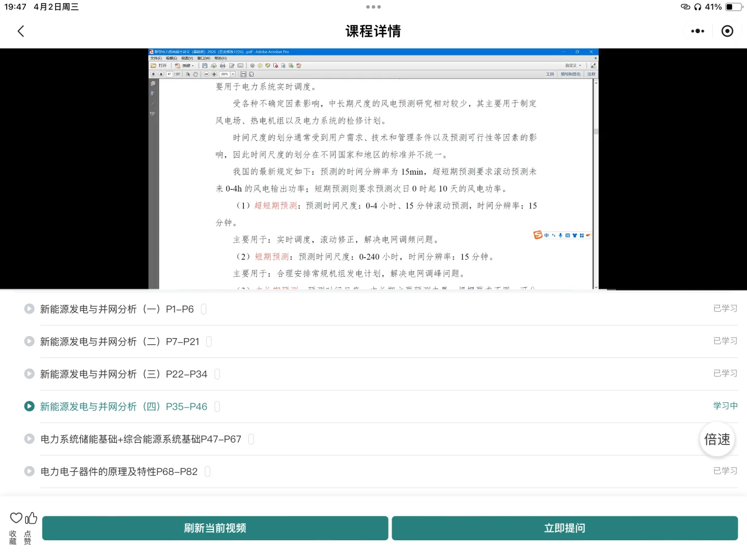Tap the record circle icon at top right
The height and width of the screenshot is (560, 747).
(727, 31)
